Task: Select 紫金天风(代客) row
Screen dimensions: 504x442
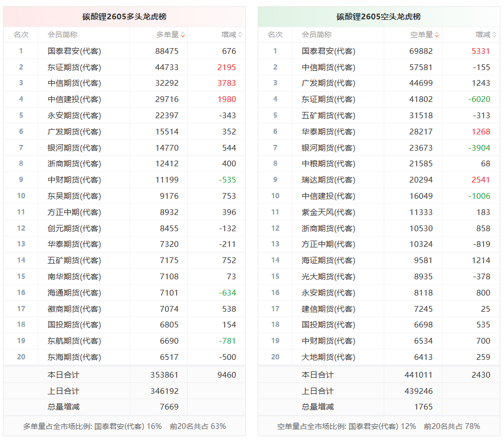Action: click(379, 212)
